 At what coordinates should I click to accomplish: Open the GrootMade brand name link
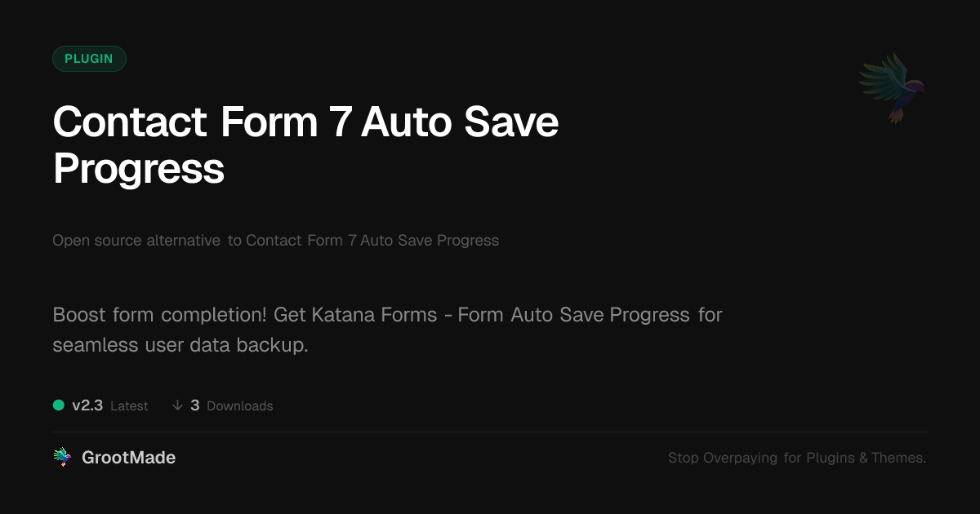pos(128,458)
